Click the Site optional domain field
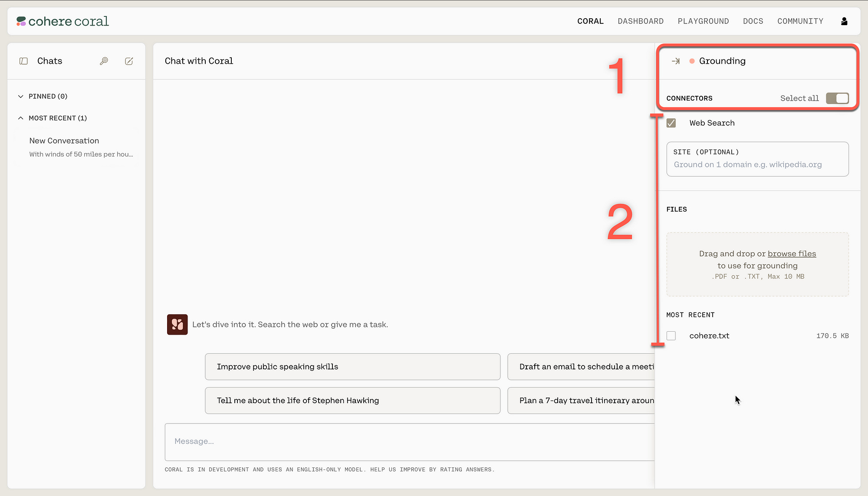The width and height of the screenshot is (868, 496). [757, 164]
